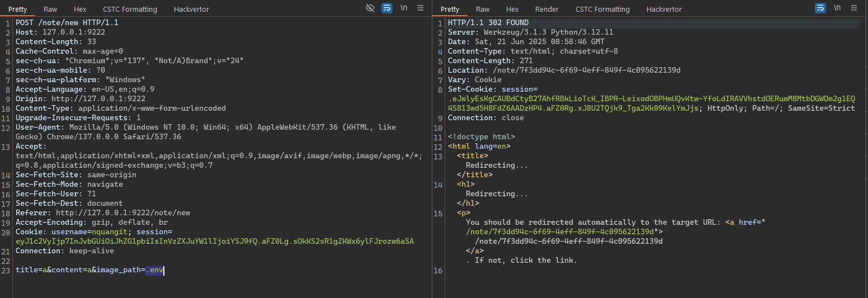Switch to the request Pretty tab
The image size is (868, 298).
[18, 9]
